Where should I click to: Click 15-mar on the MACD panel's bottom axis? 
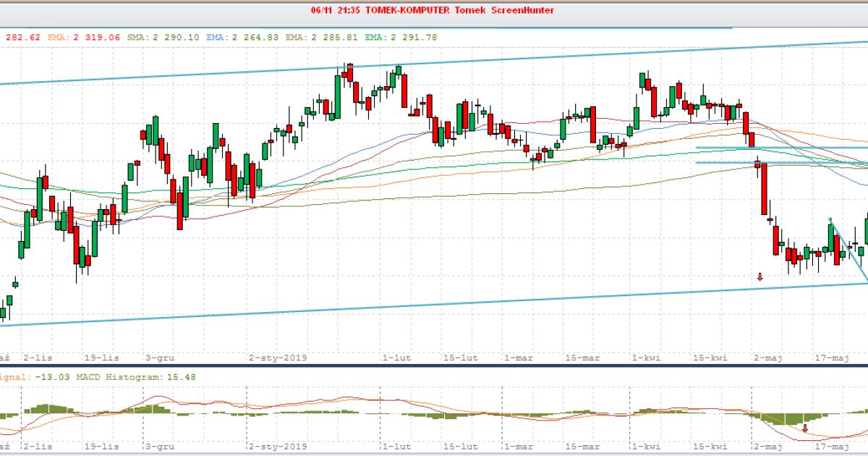pyautogui.click(x=582, y=447)
